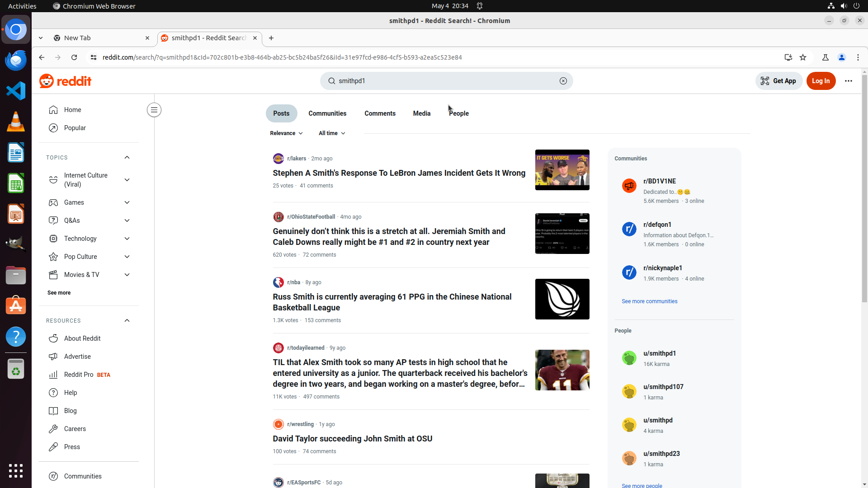
Task: Clear the search field with the X icon
Action: pyautogui.click(x=563, y=81)
